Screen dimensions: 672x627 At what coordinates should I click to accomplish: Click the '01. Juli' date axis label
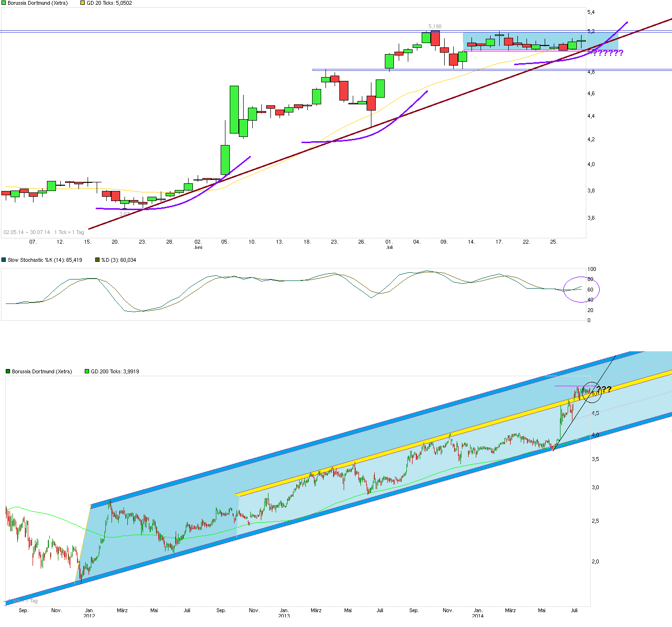pos(389,245)
